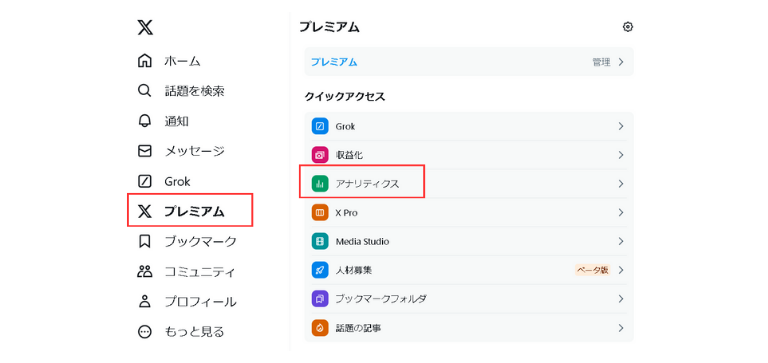Expand chevron next to 管理
The width and height of the screenshot is (768, 363).
pos(621,62)
